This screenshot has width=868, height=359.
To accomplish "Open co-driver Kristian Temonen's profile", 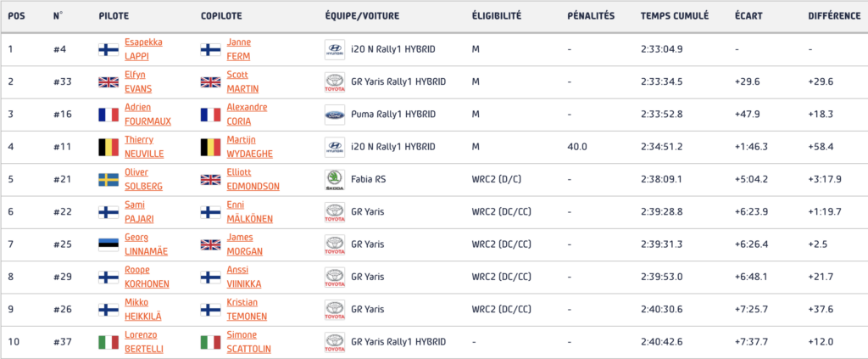I will pos(247,309).
